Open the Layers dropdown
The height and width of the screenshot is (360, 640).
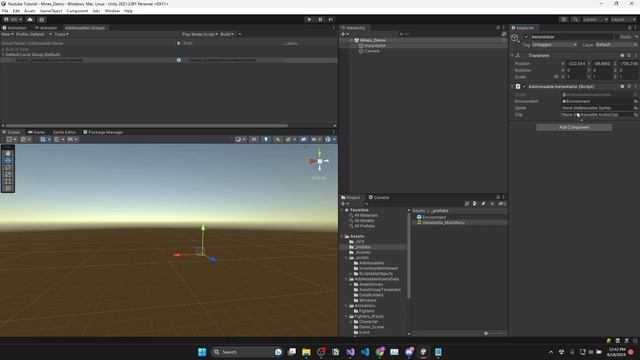[595, 19]
